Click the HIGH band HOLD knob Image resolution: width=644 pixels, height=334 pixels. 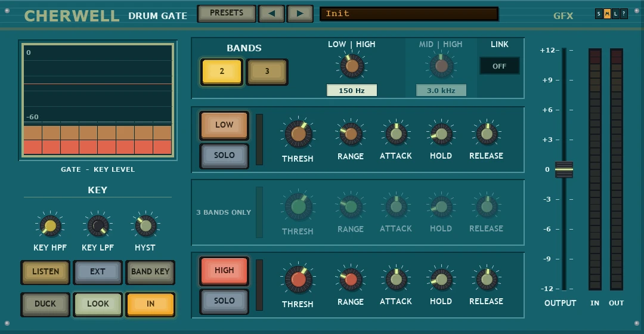[441, 279]
